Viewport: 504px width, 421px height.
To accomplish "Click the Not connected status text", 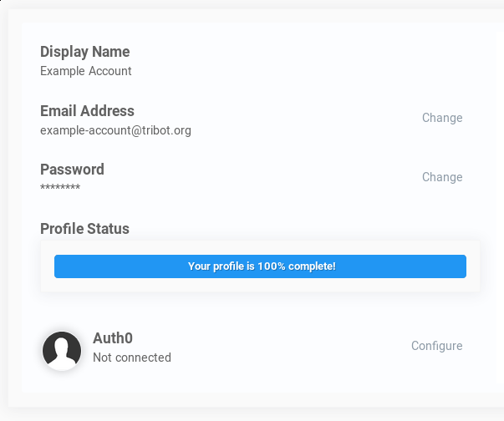I will click(132, 358).
